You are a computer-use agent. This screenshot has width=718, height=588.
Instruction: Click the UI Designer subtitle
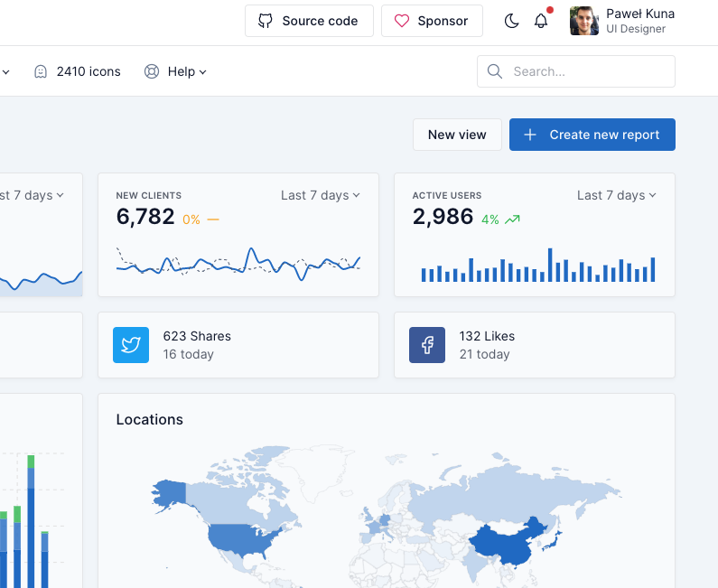[636, 29]
